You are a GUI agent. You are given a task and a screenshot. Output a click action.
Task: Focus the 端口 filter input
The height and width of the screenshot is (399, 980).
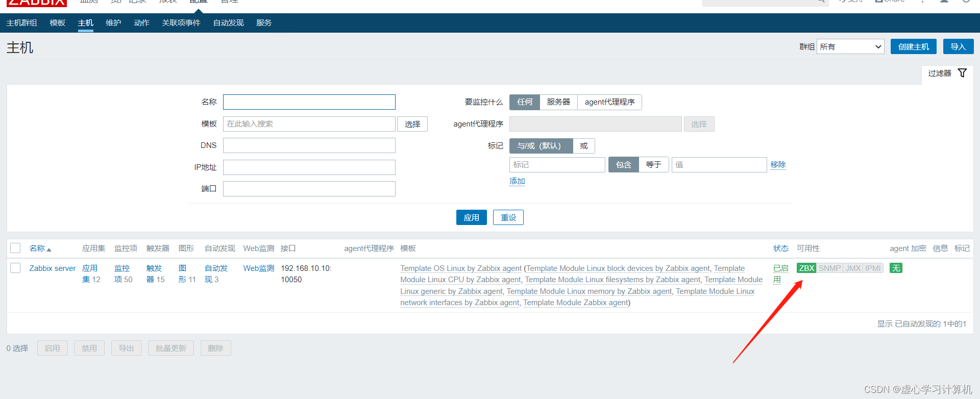coord(309,189)
